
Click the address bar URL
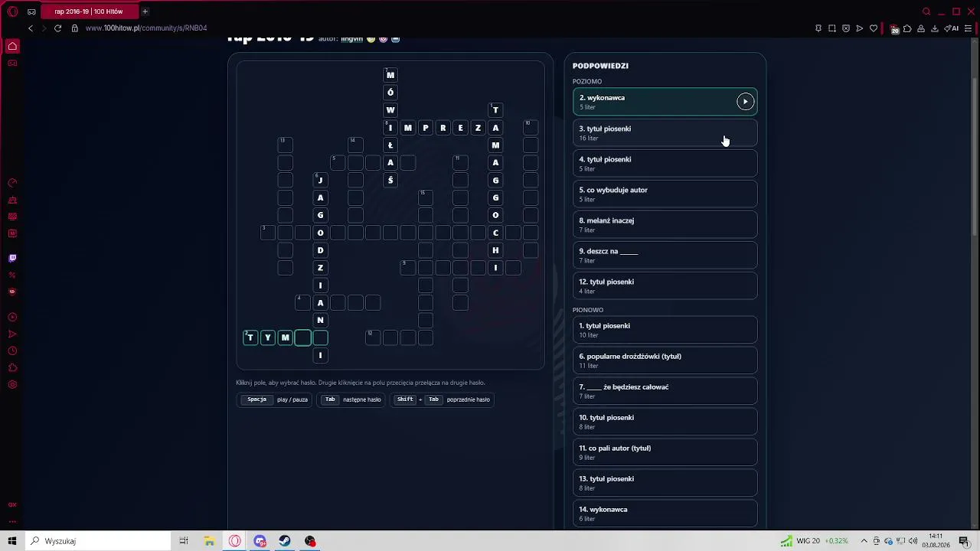tap(146, 28)
